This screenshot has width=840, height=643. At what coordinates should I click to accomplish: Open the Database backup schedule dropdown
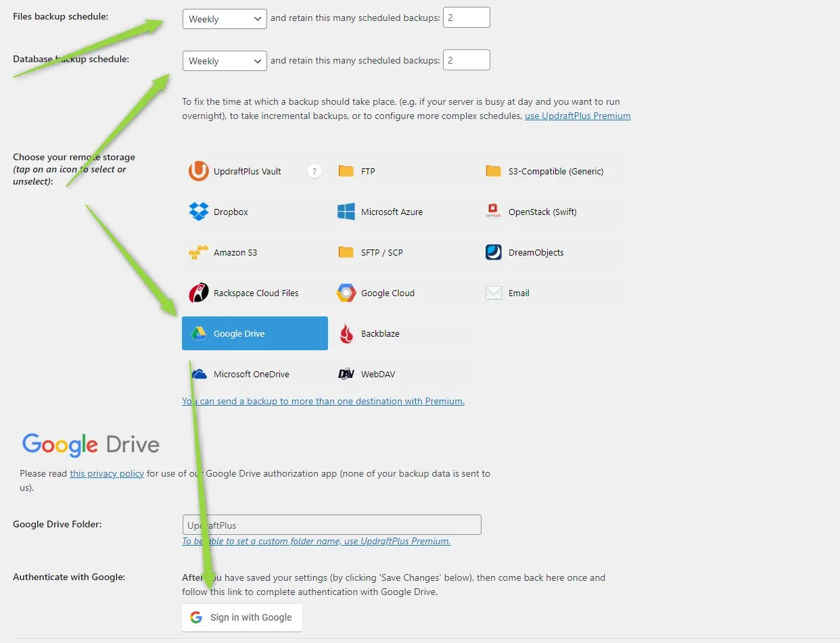pos(225,61)
